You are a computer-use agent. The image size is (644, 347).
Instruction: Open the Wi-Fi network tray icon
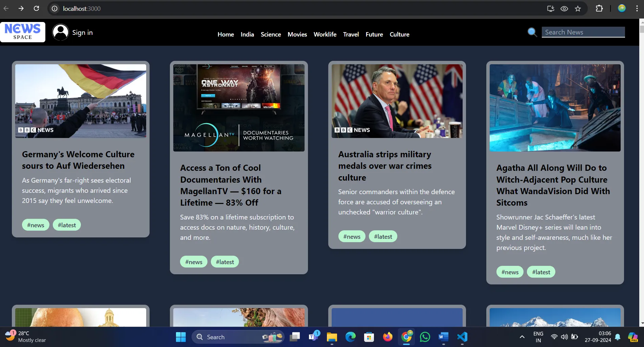pyautogui.click(x=554, y=337)
